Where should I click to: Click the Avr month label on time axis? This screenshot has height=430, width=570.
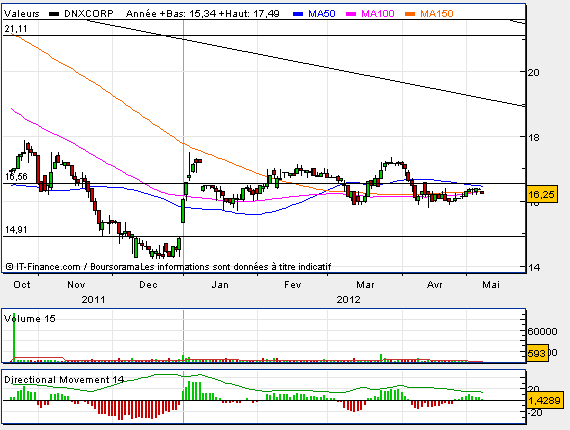tap(434, 285)
